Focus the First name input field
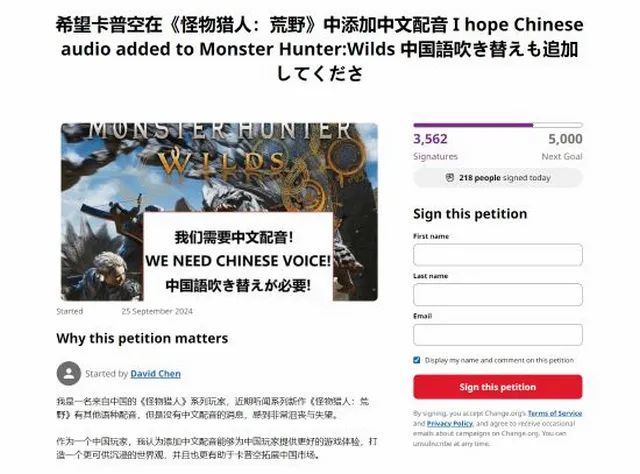The width and height of the screenshot is (640, 474). (498, 255)
